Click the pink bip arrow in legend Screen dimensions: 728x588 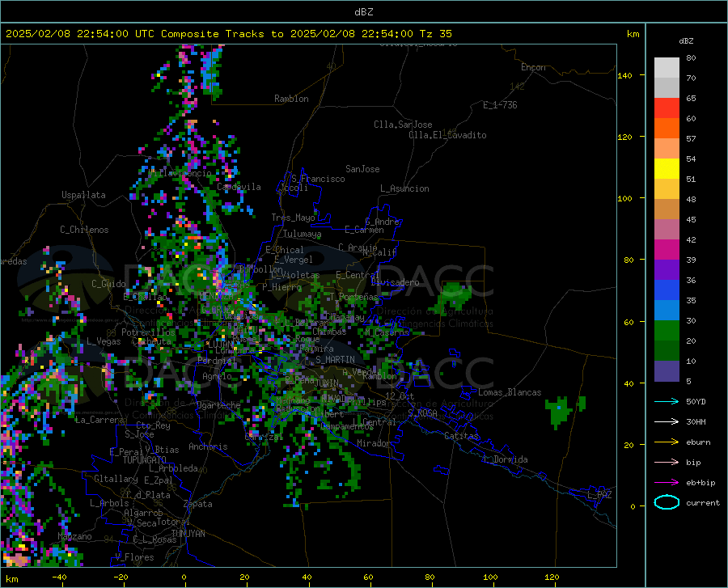tap(667, 462)
